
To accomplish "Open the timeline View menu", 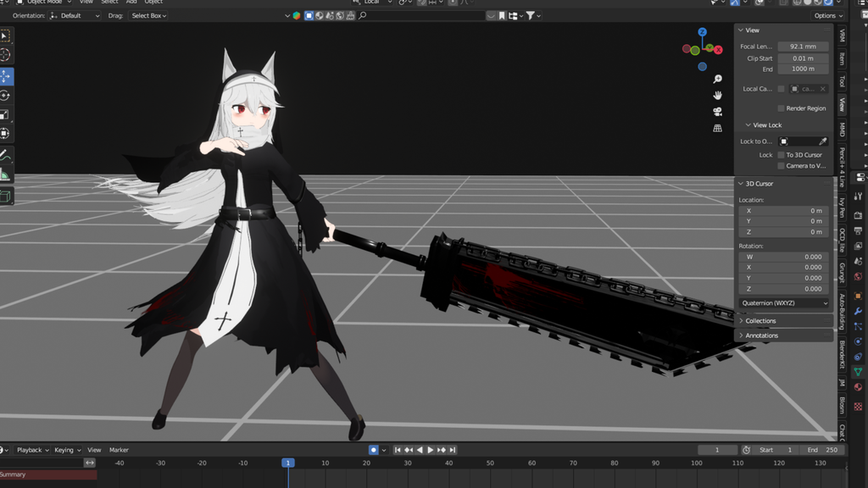I will pyautogui.click(x=94, y=450).
